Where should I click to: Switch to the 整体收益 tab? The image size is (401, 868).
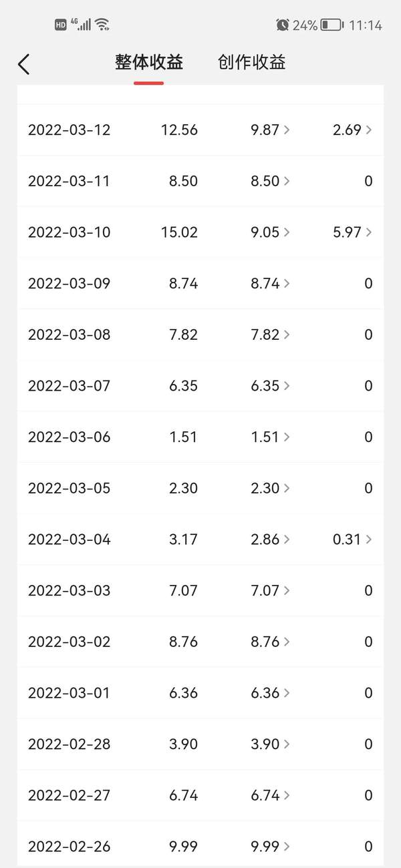tap(148, 63)
